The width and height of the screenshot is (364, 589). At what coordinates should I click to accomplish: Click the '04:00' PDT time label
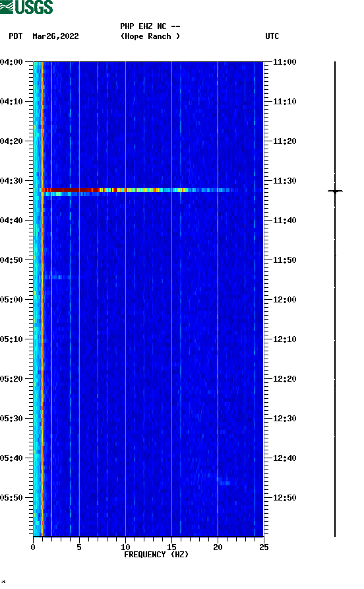tap(11, 62)
